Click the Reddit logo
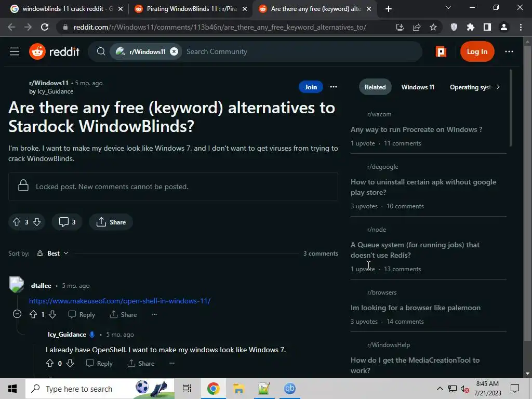532x399 pixels. 54,51
